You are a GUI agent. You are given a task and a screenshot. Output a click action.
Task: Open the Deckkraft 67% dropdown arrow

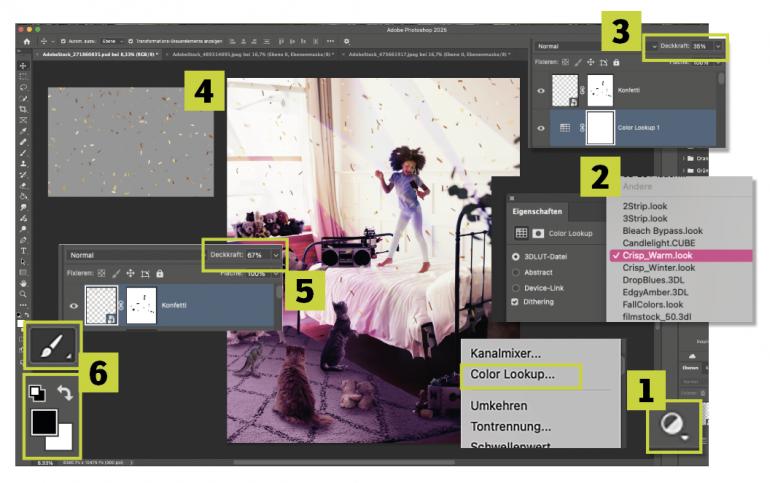[276, 255]
